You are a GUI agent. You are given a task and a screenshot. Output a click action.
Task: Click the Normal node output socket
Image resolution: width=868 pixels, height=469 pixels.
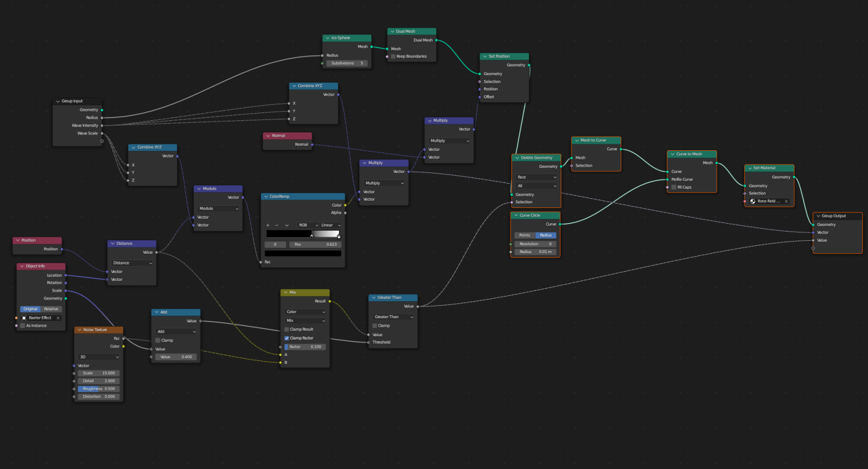tap(312, 144)
